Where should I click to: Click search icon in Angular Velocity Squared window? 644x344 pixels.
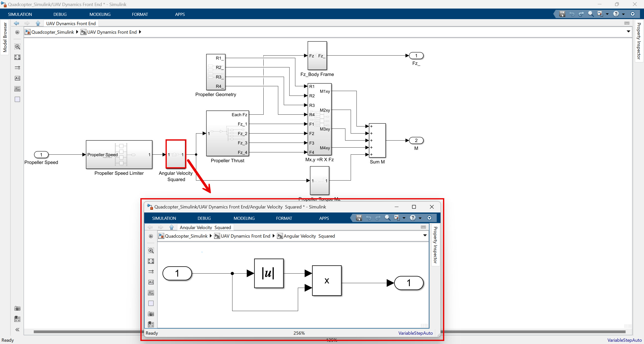point(387,218)
